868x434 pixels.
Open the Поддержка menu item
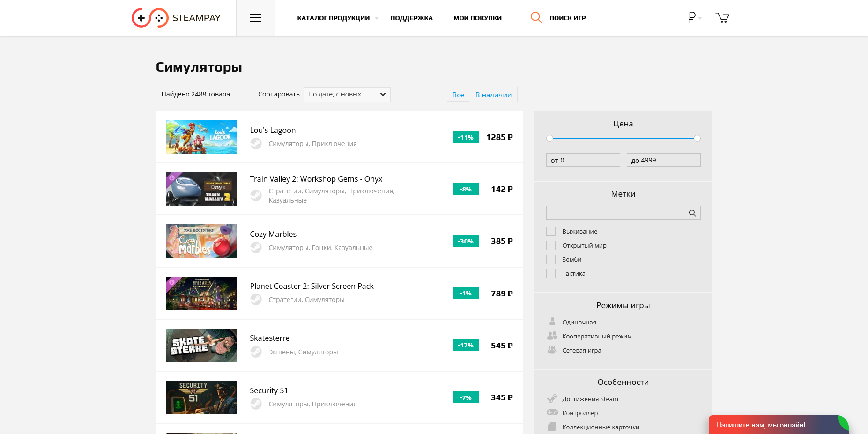[411, 18]
